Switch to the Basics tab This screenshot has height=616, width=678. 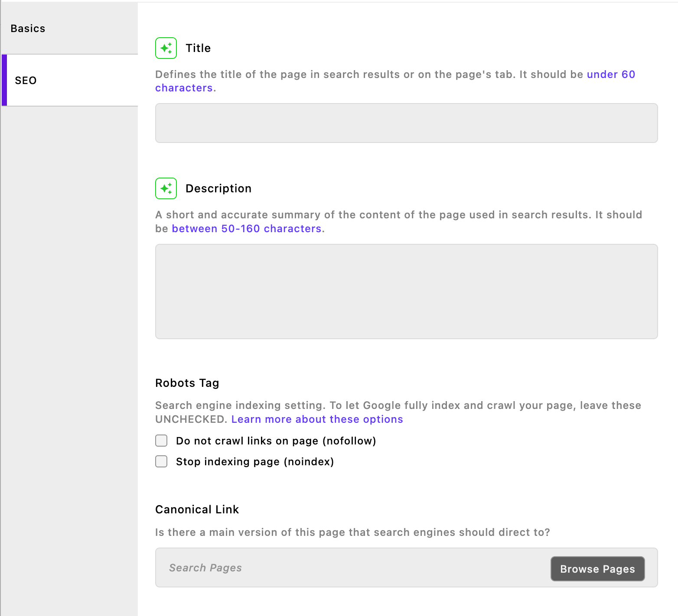coord(28,29)
